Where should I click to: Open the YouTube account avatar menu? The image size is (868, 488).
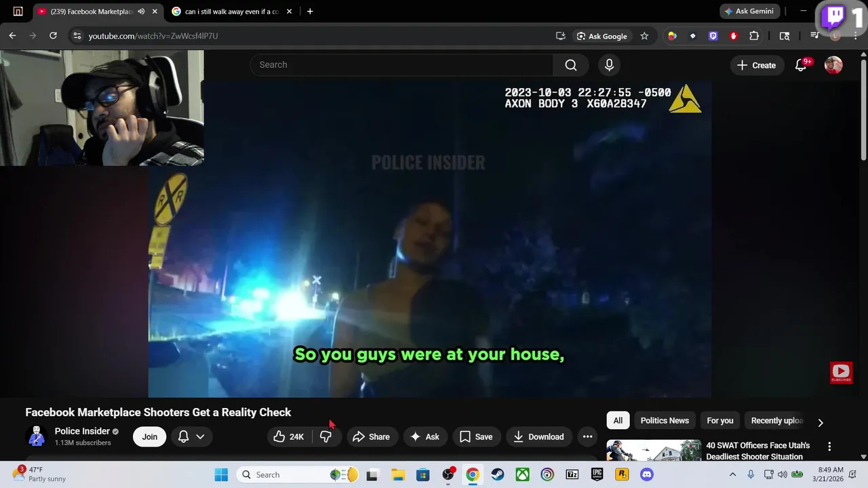coord(833,65)
